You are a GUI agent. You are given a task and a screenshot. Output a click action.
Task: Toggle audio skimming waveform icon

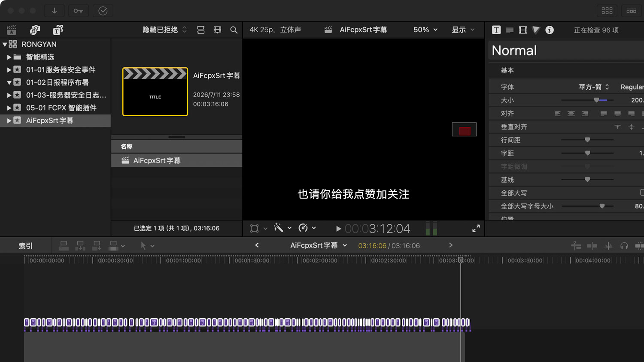(x=608, y=246)
